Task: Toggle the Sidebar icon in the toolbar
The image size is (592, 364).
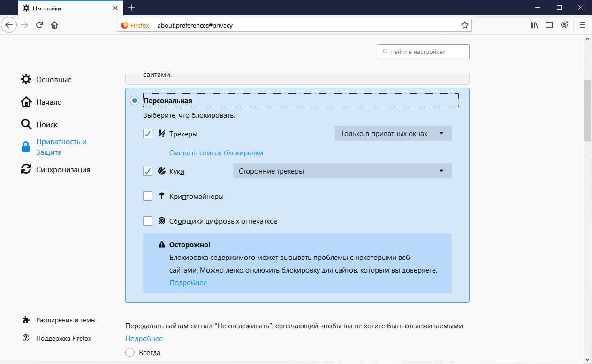Action: coord(549,25)
